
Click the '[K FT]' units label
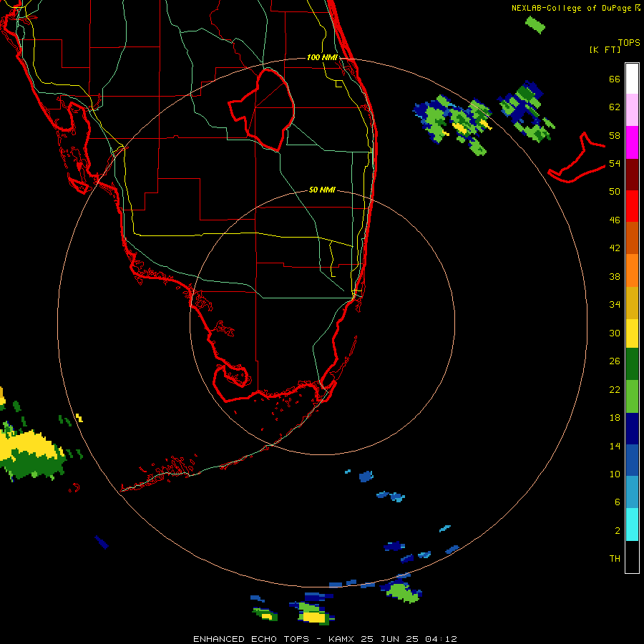(x=605, y=49)
